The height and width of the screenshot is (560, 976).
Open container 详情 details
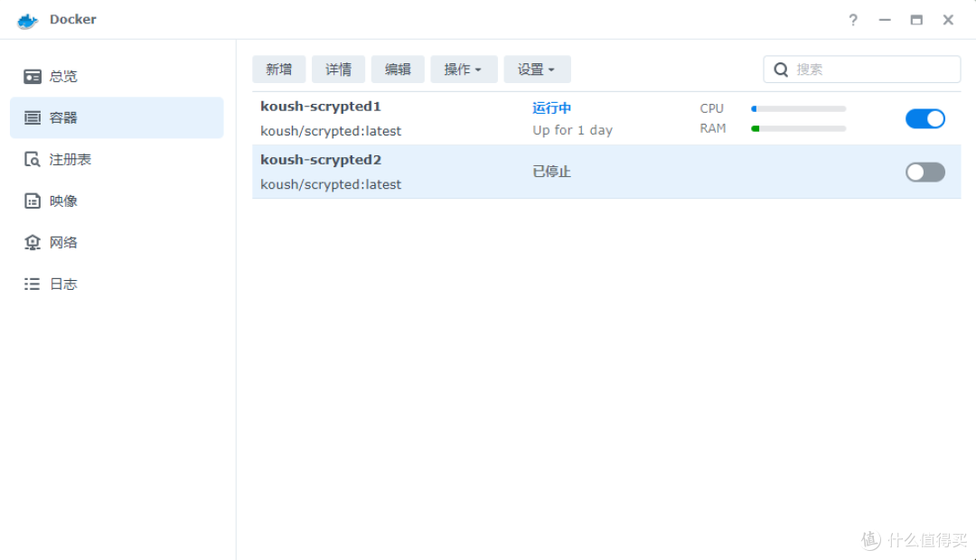[338, 69]
